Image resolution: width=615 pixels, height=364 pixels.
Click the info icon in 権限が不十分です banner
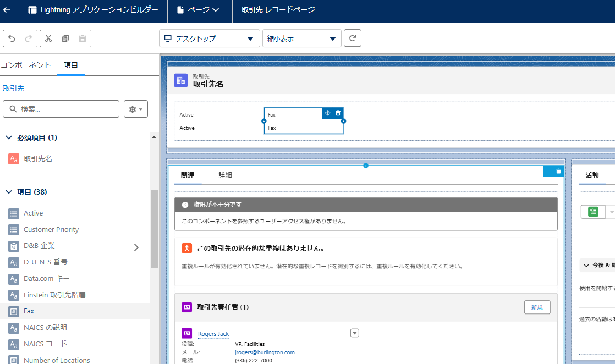pos(185,205)
